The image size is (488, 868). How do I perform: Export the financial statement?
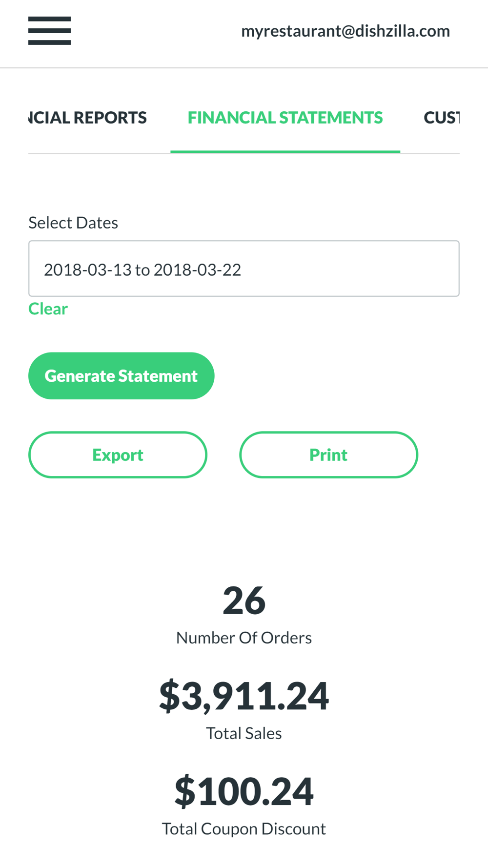[x=118, y=455]
